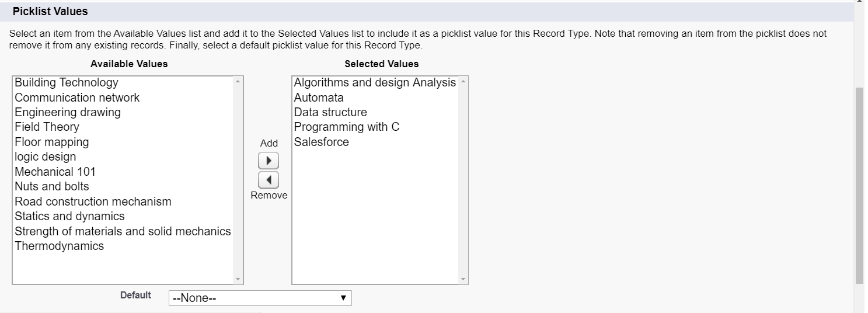Select Mechanical 101 option

(55, 172)
